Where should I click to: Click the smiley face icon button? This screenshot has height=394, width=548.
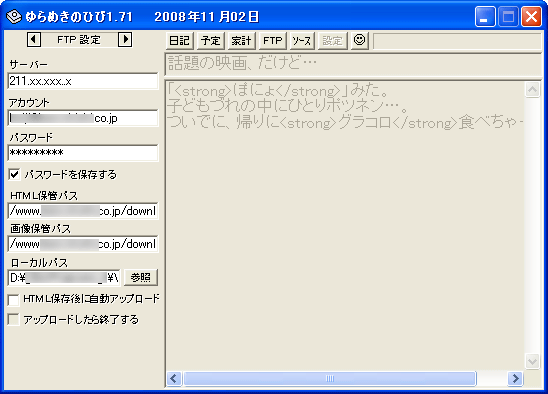(x=360, y=41)
